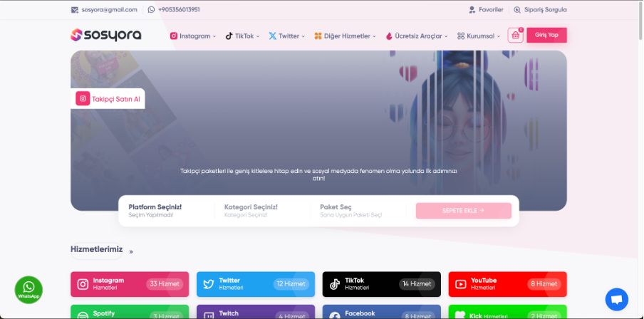Image resolution: width=644 pixels, height=319 pixels.
Task: Open the Ücretsiz Araçlar menu item
Action: click(417, 36)
